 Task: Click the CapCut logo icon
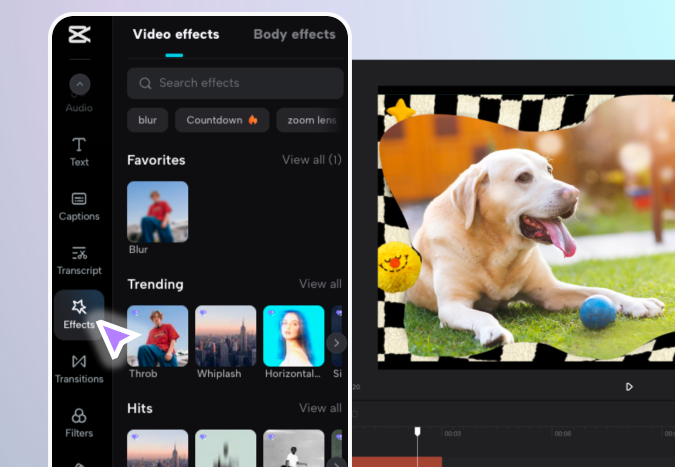(80, 34)
